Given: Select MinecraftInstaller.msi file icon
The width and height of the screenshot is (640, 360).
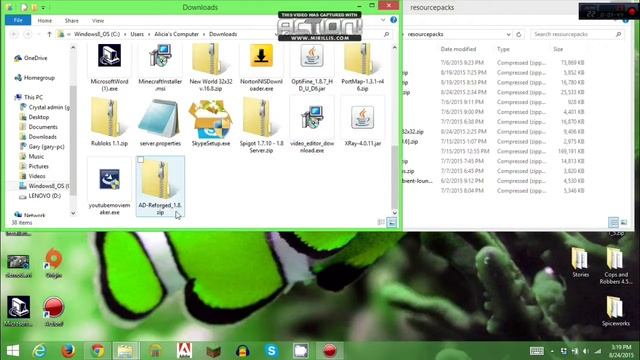Looking at the screenshot, I should [160, 56].
